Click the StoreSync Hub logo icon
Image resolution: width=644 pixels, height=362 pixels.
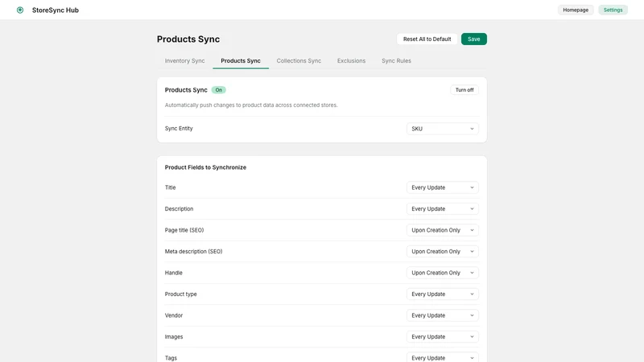[x=19, y=10]
